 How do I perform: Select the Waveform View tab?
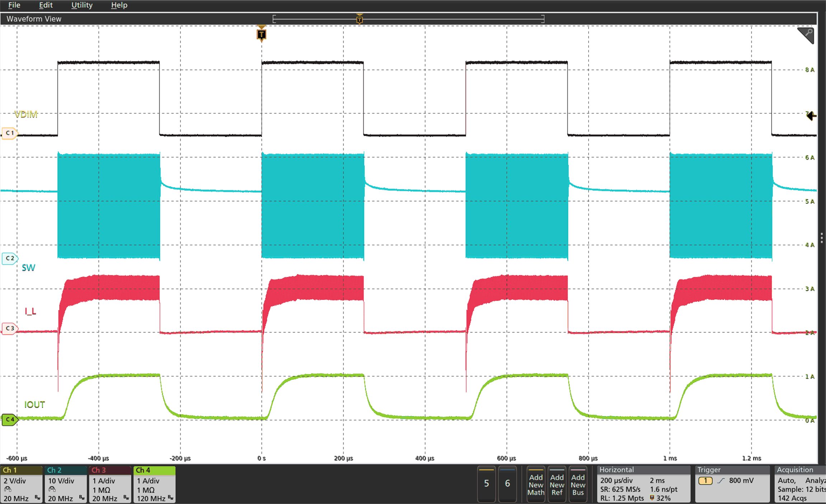33,19
